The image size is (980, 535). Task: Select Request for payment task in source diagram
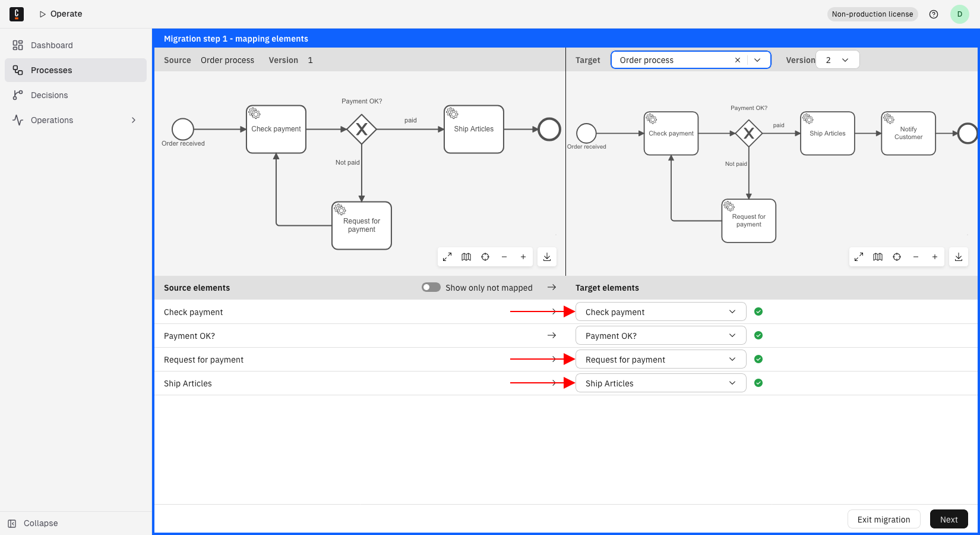(362, 225)
